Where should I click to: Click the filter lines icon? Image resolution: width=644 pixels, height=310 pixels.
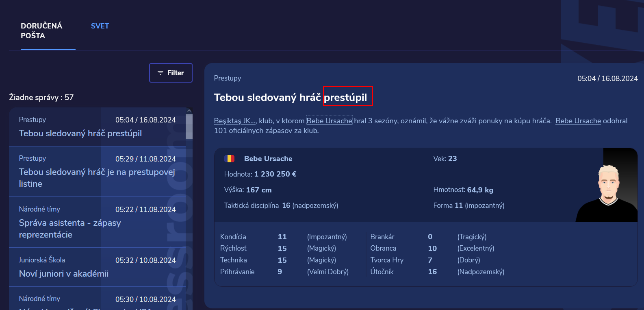coord(160,73)
